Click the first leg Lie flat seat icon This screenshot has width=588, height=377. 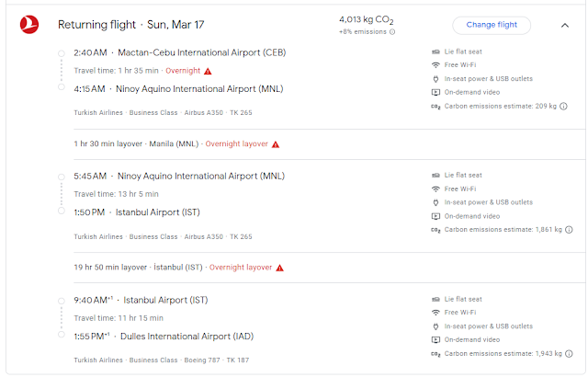(x=435, y=51)
